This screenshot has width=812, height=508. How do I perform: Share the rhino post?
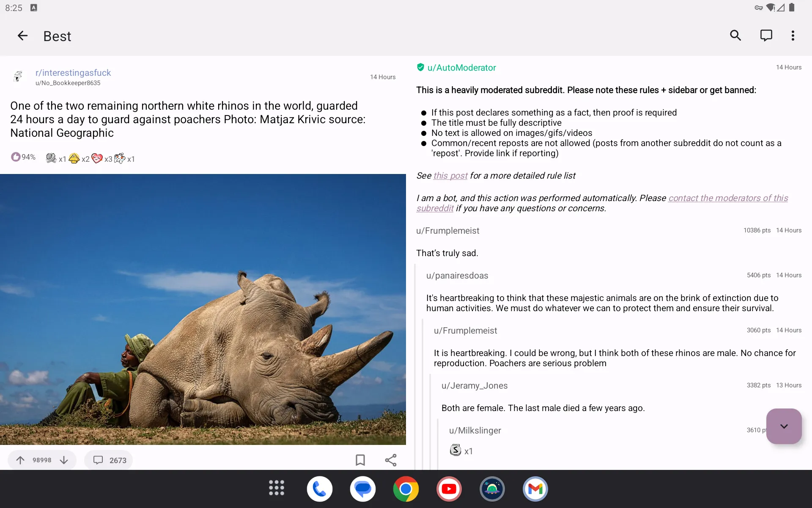[x=390, y=460]
